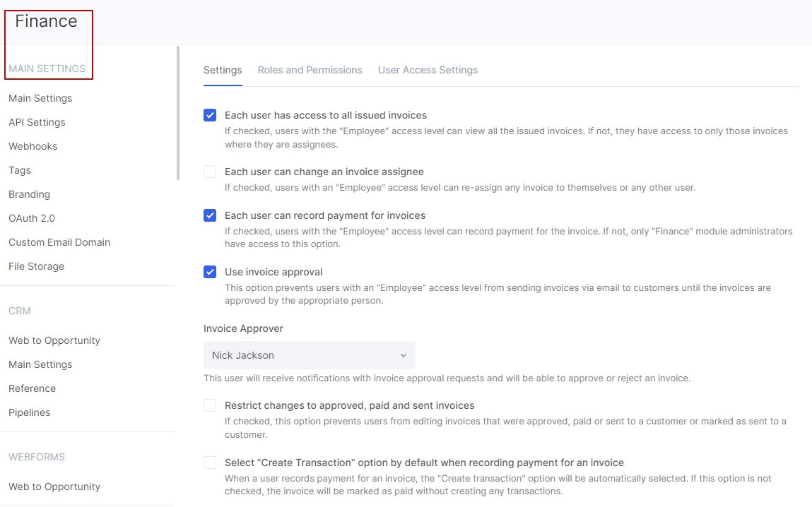Select Webhooks in the sidebar

(x=33, y=146)
